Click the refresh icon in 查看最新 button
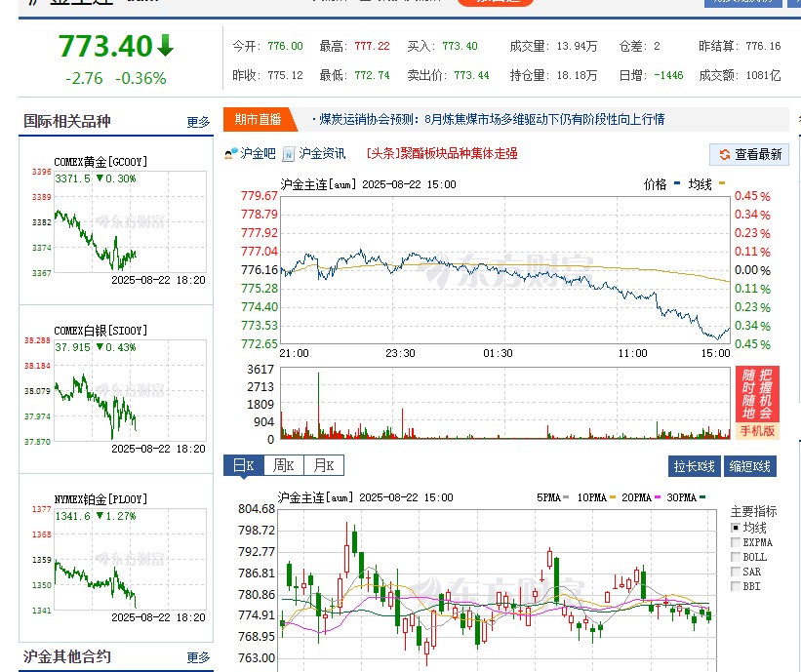This screenshot has height=672, width=801. [726, 154]
